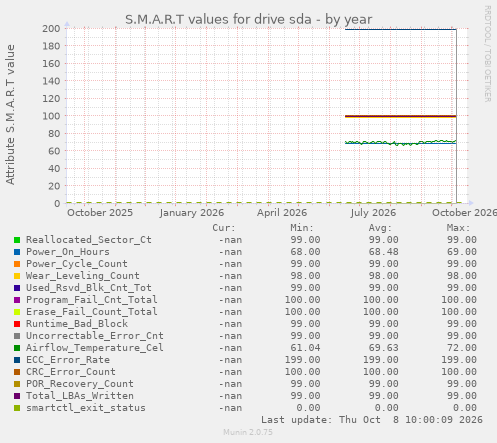Select the POR_Recovery_Count legend label
The height and width of the screenshot is (443, 497).
point(80,384)
